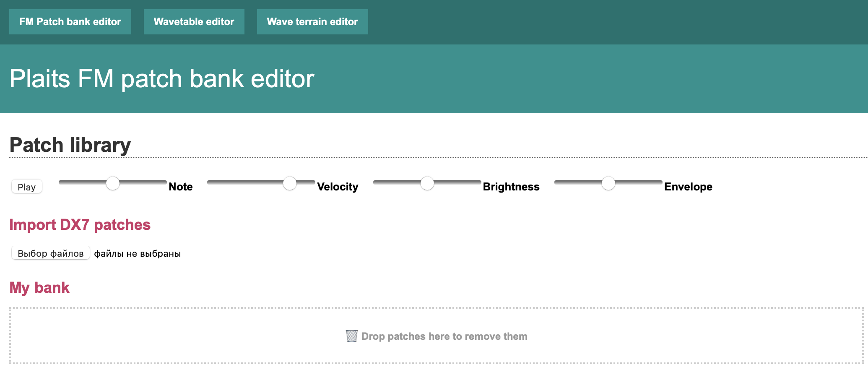Switch to the Wavetable editor tab
This screenshot has width=868, height=375.
pyautogui.click(x=194, y=22)
